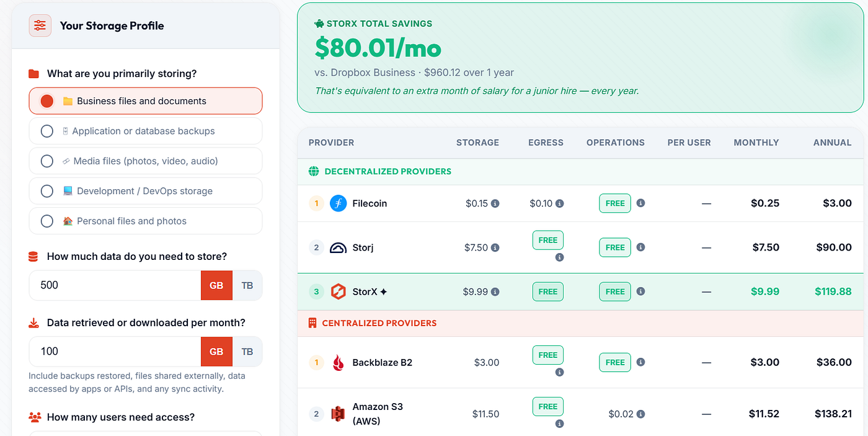Click info icon next to Filecoin $0.15 storage
868x436 pixels.
click(x=495, y=203)
